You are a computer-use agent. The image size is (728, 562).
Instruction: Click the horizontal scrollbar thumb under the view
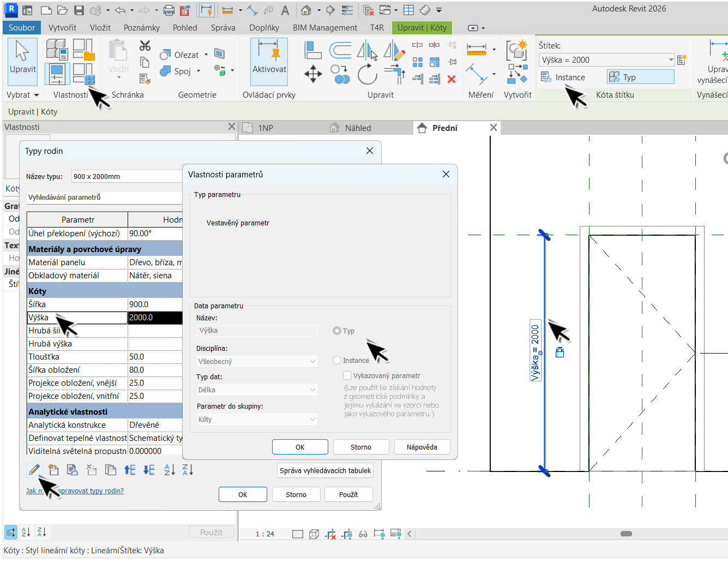click(x=626, y=534)
